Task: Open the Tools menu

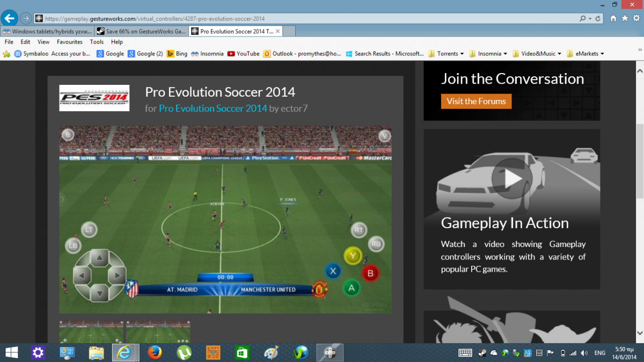Action: coord(97,42)
